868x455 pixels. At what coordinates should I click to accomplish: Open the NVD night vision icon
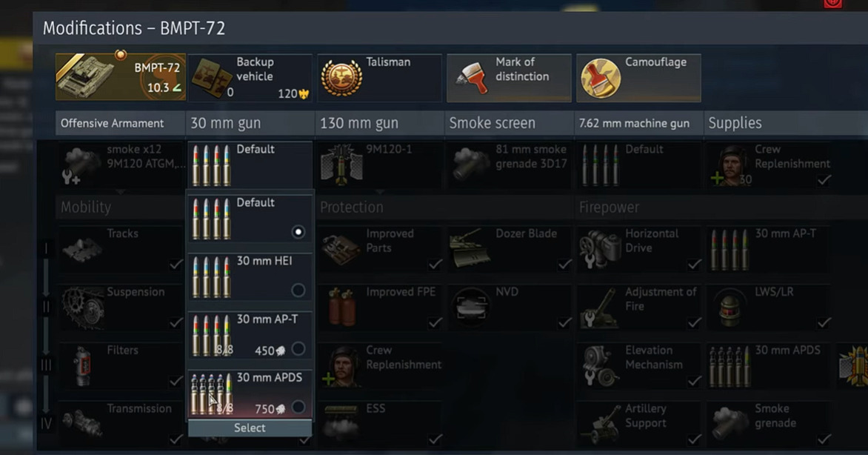(470, 307)
